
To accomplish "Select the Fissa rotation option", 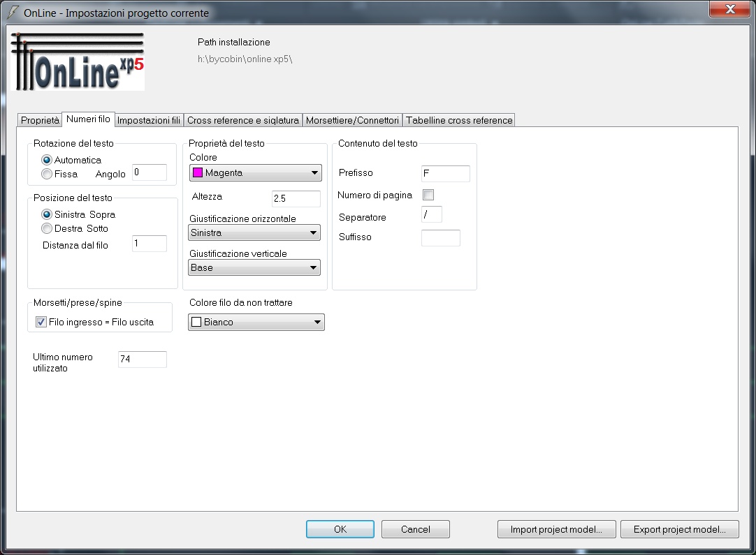I will (47, 174).
